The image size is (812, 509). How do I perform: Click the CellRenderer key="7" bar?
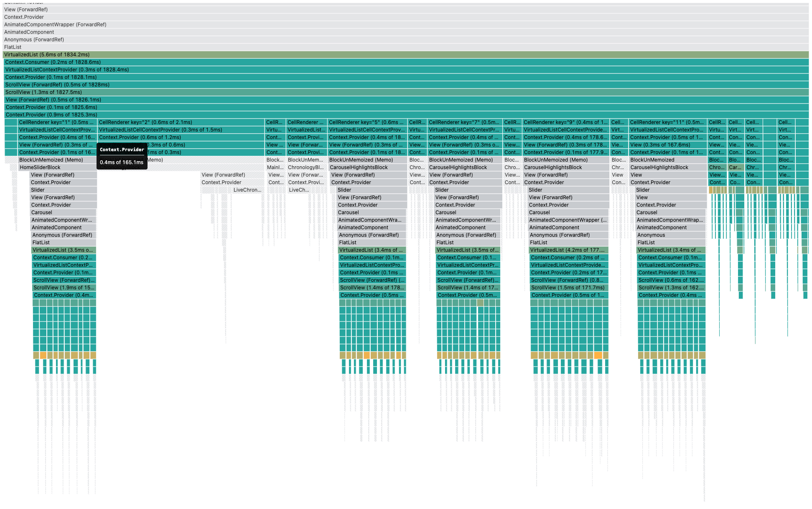(465, 122)
